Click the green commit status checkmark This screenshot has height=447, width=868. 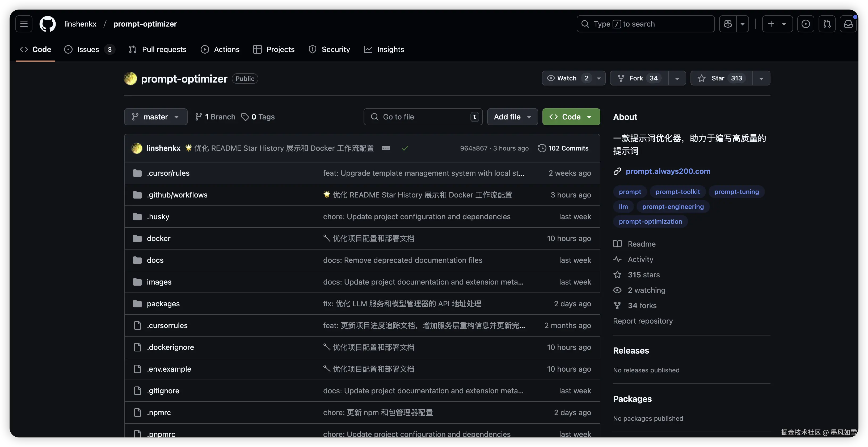click(405, 148)
